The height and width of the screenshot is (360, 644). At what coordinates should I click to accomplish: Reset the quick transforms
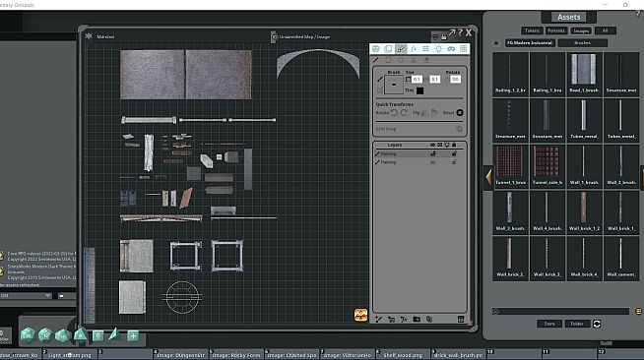[x=460, y=112]
